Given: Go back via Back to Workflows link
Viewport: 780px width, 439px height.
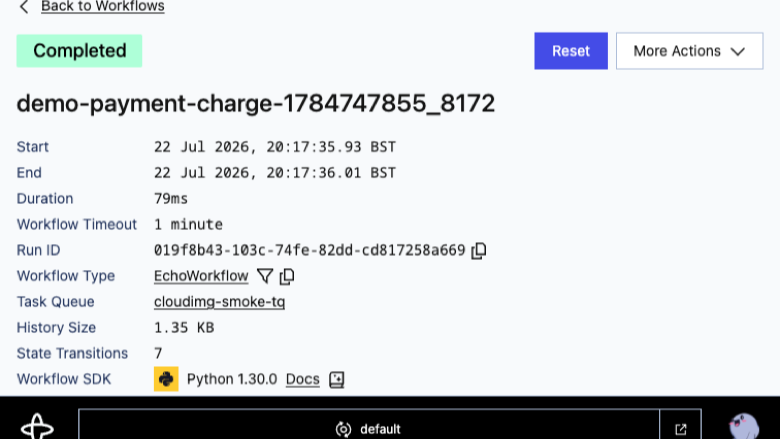Looking at the screenshot, I should tap(103, 6).
